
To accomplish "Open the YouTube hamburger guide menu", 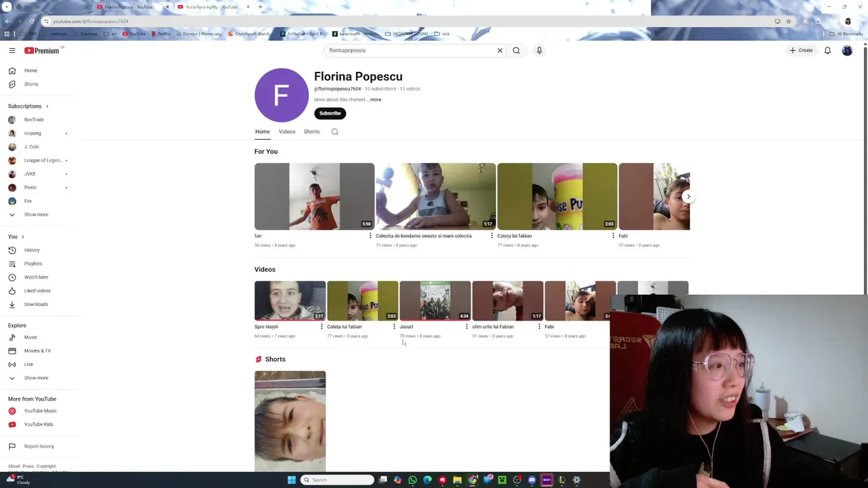I will click(12, 50).
